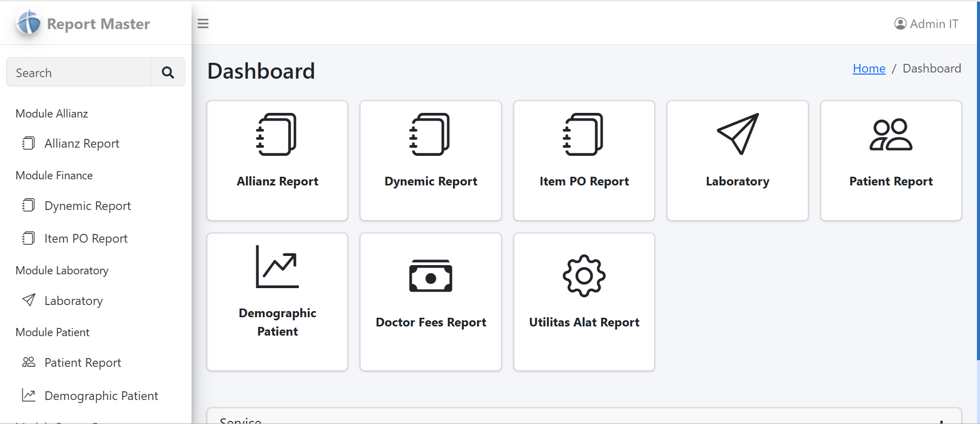Viewport: 980px width, 424px height.
Task: Open the Doctor Fees Report card
Action: (x=431, y=301)
